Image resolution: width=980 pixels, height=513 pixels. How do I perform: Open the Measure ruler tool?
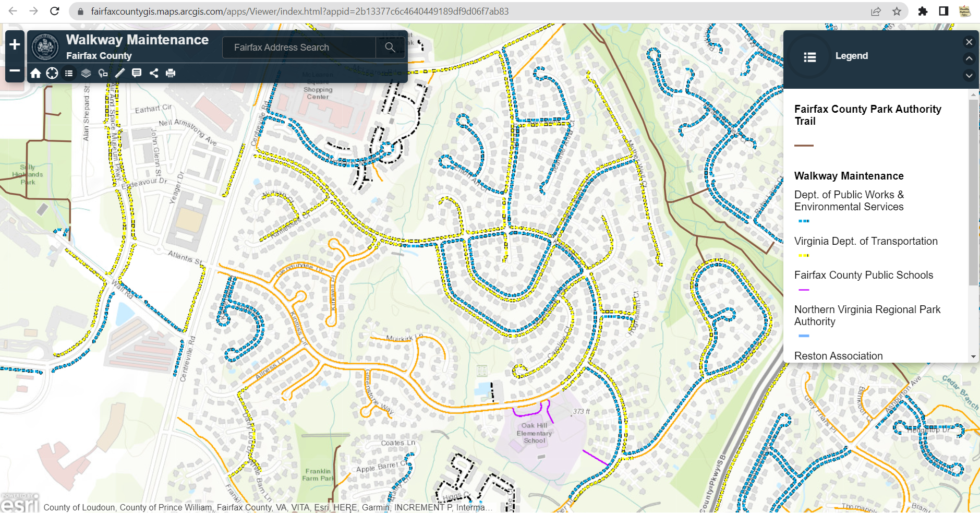click(120, 73)
